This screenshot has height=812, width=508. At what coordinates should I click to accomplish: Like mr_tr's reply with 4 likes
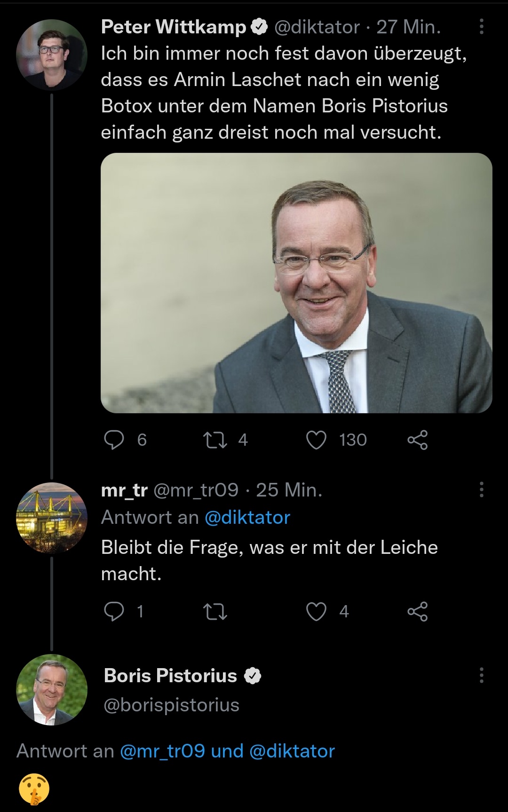[316, 611]
